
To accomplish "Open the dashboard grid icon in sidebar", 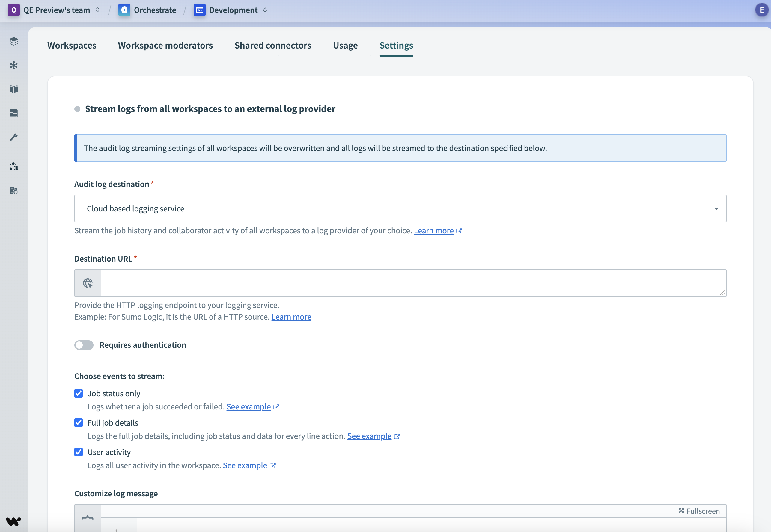I will click(14, 113).
